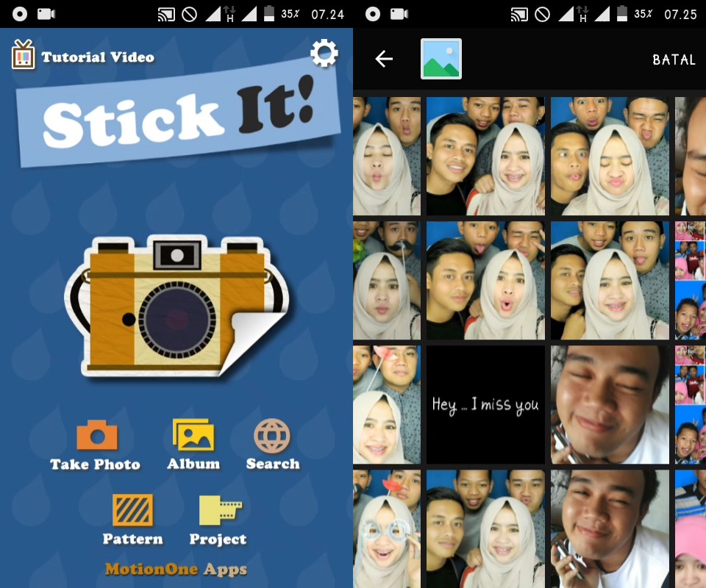The height and width of the screenshot is (588, 706).
Task: Go back with the arrow icon
Action: point(384,59)
